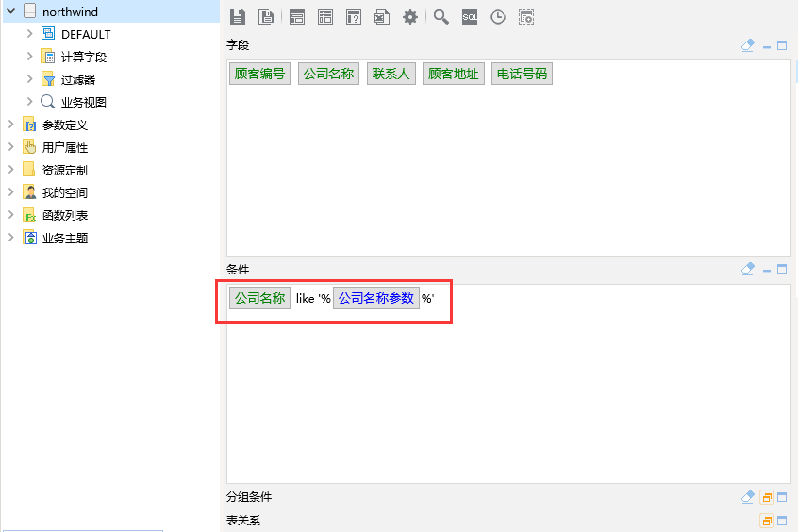
Task: Maximize the 分组条件 section
Action: coord(782,497)
